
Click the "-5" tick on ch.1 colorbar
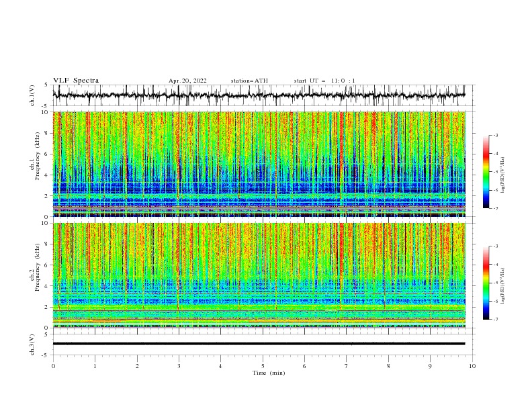pyautogui.click(x=496, y=172)
